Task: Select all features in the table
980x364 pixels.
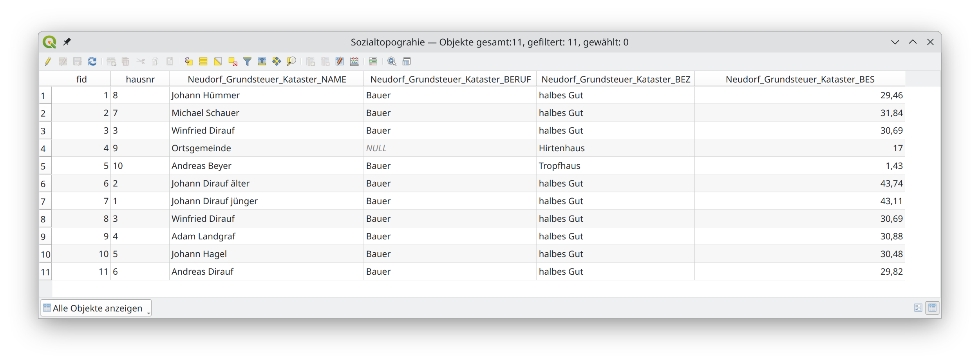Action: (203, 62)
